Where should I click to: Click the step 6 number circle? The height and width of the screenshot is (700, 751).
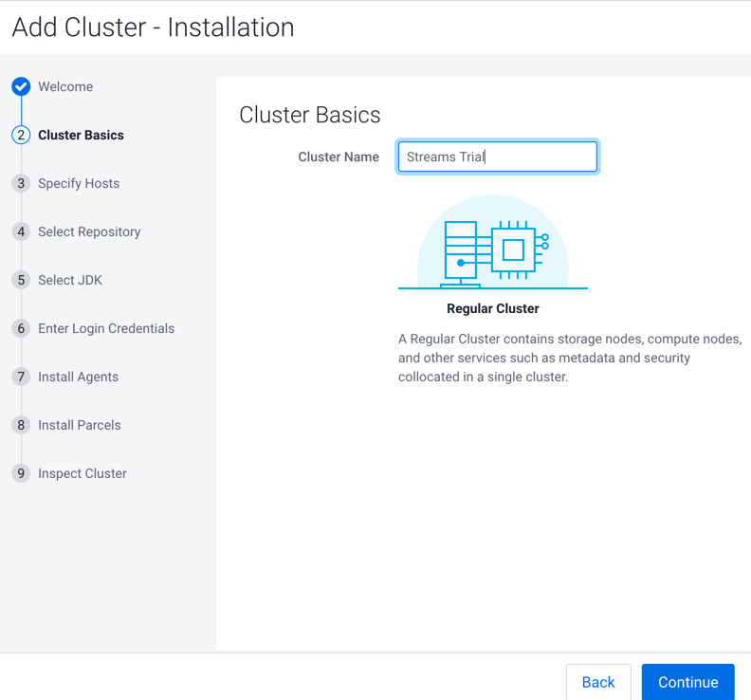pos(21,328)
